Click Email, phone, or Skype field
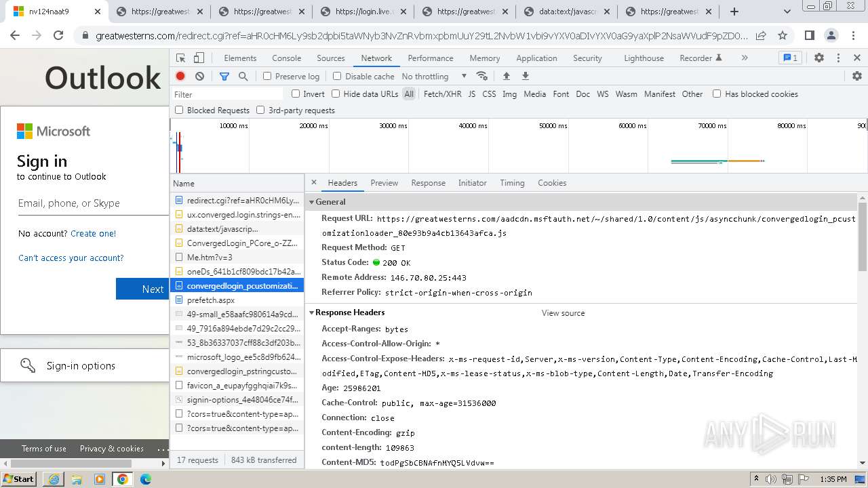Screen dimensions: 868x488 point(93,203)
